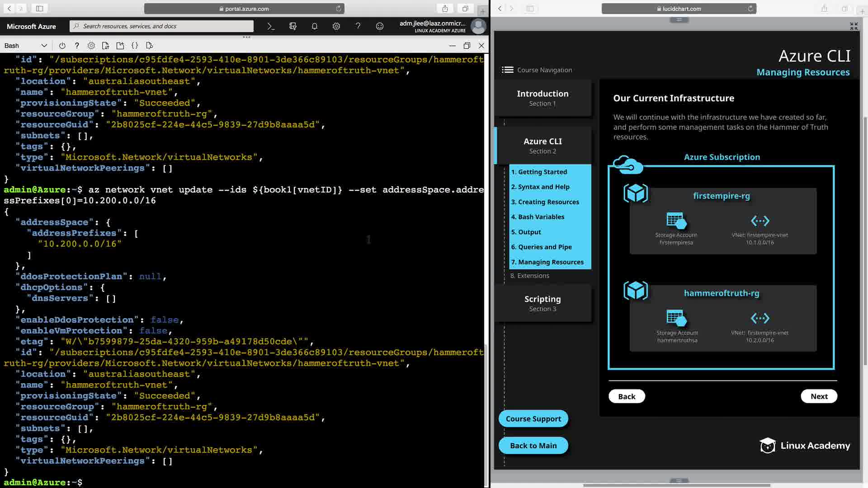Open the '8. Extensions' lesson
The image size is (868, 488).
[529, 276]
